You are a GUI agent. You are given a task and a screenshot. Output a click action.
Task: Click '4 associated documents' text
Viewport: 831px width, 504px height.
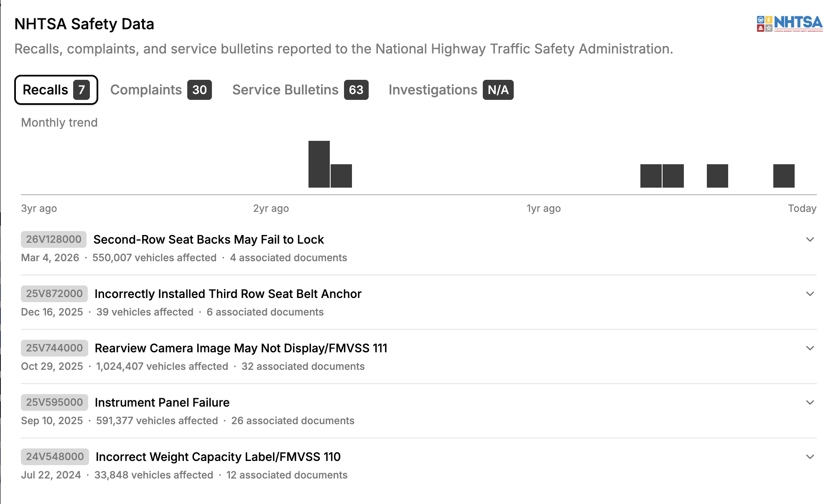coord(288,258)
